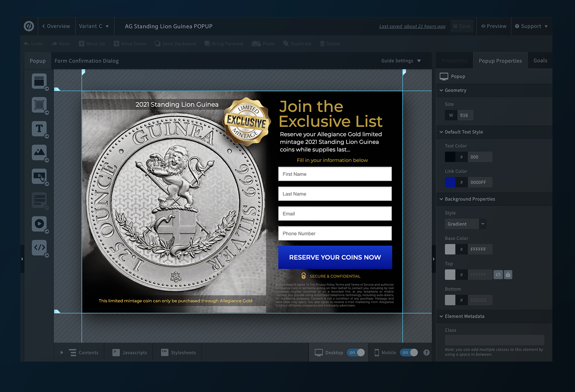Collapse Element Metadata section
The width and height of the screenshot is (575, 392).
tap(441, 316)
